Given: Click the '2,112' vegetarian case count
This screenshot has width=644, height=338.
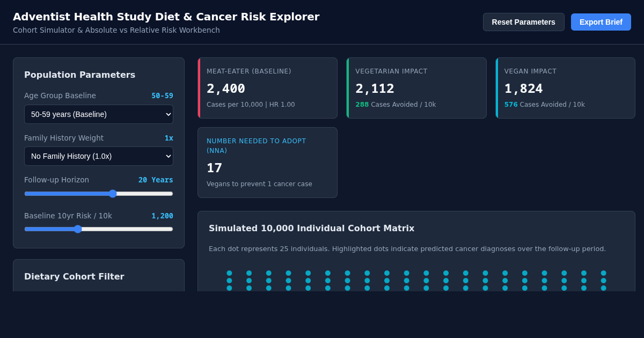Looking at the screenshot, I should pyautogui.click(x=375, y=89).
